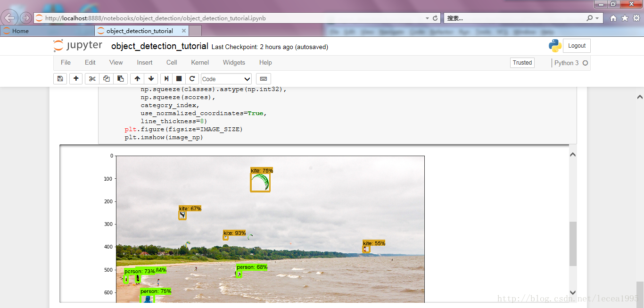Viewport: 644px width, 308px height.
Task: Open a new blank browser tab
Action: tap(196, 31)
